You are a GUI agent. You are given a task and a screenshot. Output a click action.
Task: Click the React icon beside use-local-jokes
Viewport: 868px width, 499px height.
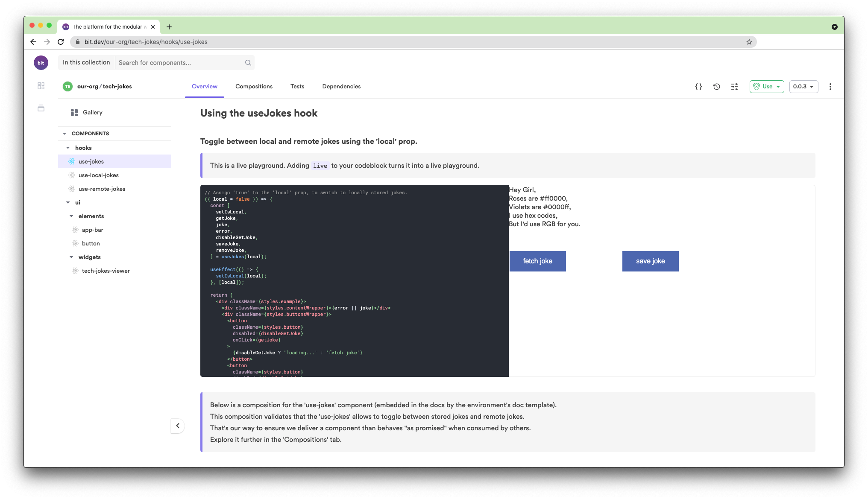coord(72,175)
